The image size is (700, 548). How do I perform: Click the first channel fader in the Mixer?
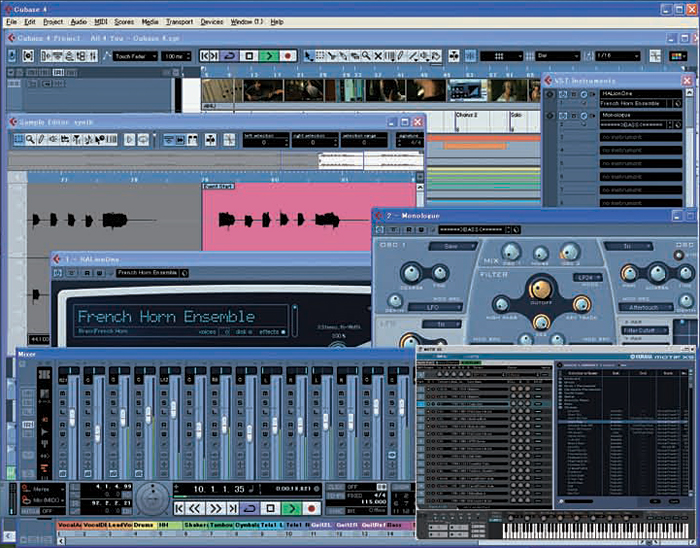pyautogui.click(x=71, y=418)
